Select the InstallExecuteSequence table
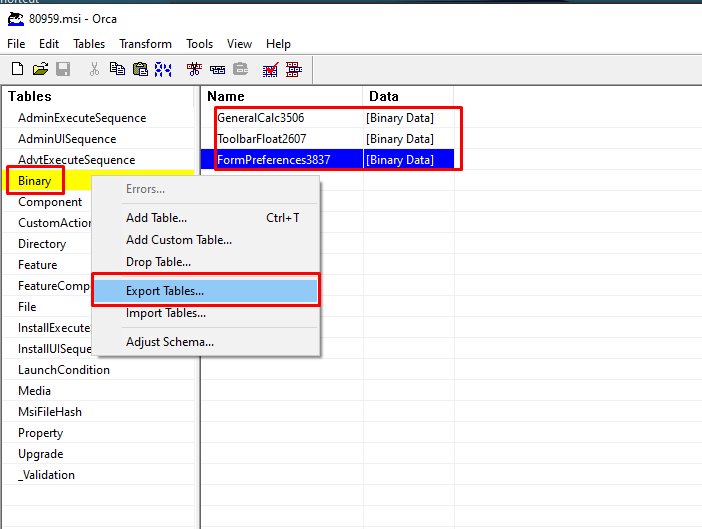Image resolution: width=702 pixels, height=529 pixels. [x=54, y=328]
